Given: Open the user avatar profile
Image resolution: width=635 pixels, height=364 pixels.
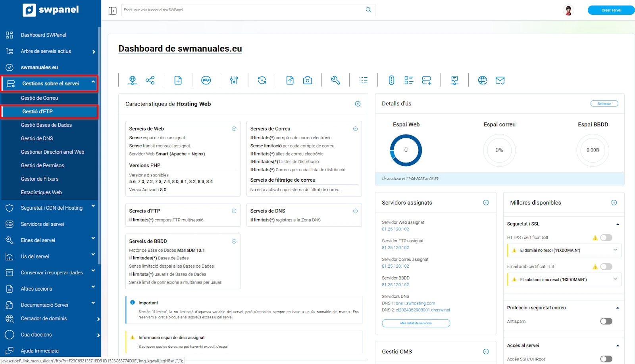Looking at the screenshot, I should tap(568, 10).
